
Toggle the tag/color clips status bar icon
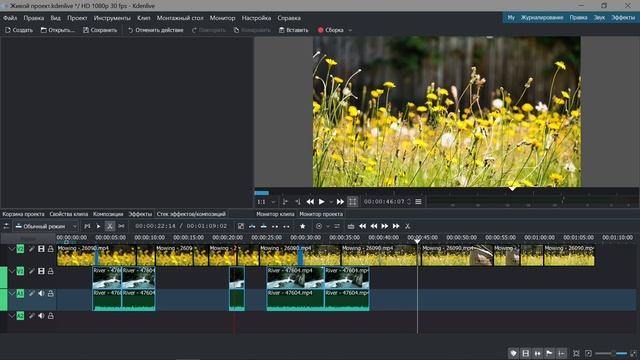(513, 353)
